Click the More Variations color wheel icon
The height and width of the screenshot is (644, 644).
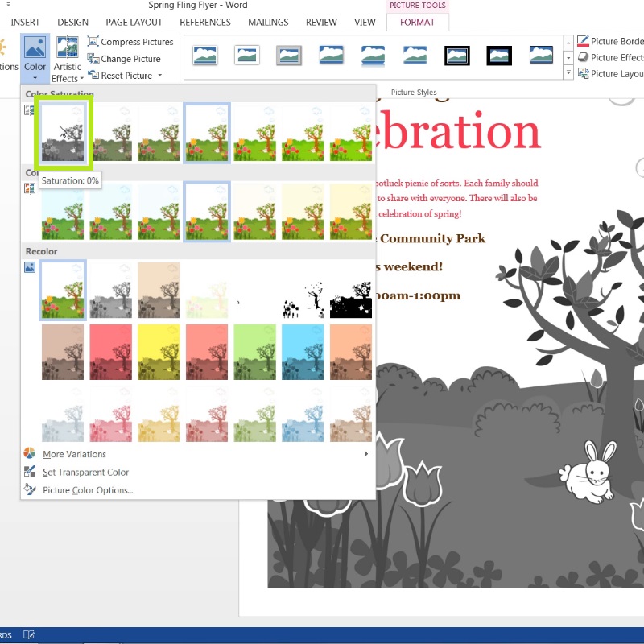point(30,453)
